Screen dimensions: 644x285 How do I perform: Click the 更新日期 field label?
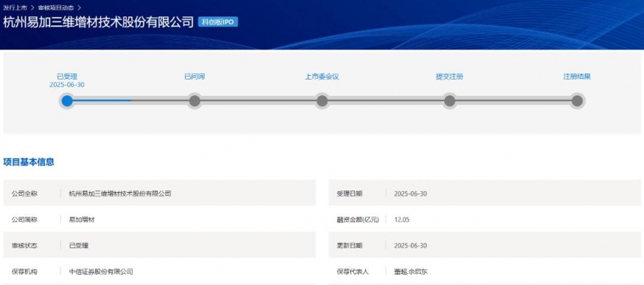coord(350,245)
